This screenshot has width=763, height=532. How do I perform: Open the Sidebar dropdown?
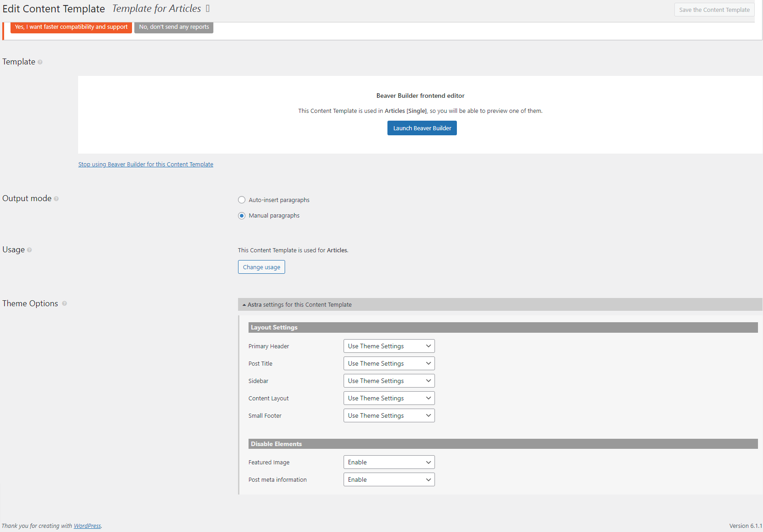click(389, 381)
